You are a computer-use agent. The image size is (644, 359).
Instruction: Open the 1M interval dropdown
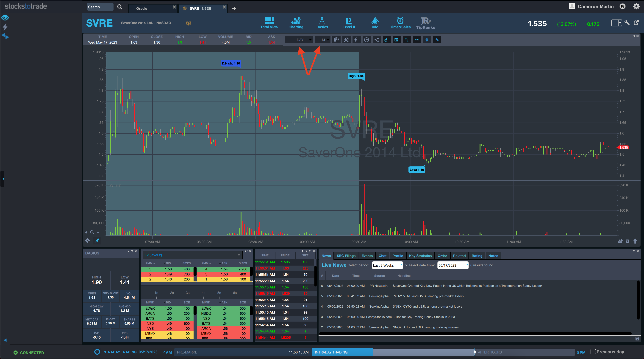pyautogui.click(x=322, y=40)
